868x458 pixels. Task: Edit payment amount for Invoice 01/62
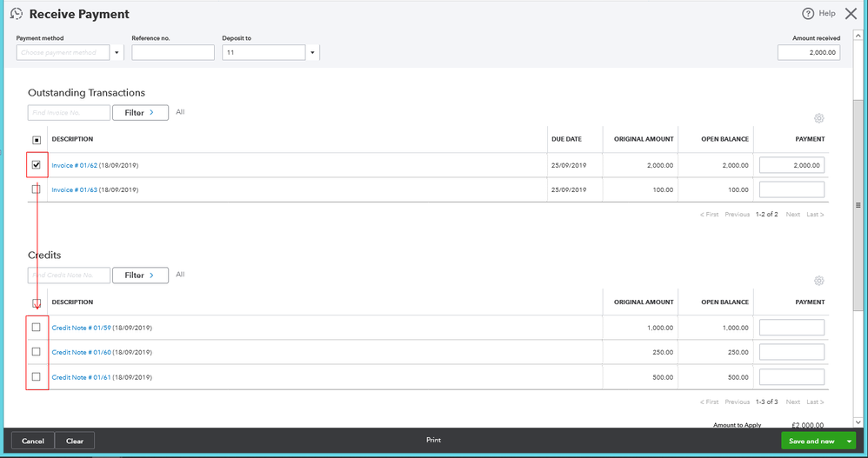791,165
